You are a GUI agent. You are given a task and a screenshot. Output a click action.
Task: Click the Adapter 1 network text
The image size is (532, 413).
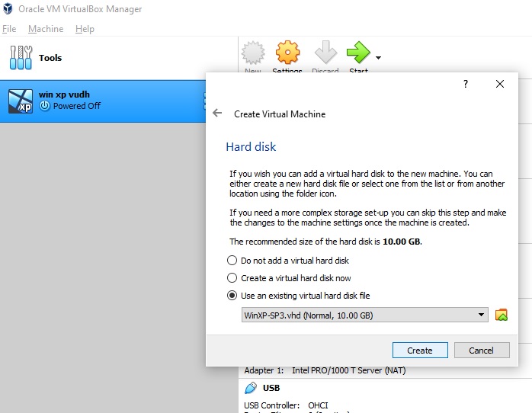tap(325, 370)
